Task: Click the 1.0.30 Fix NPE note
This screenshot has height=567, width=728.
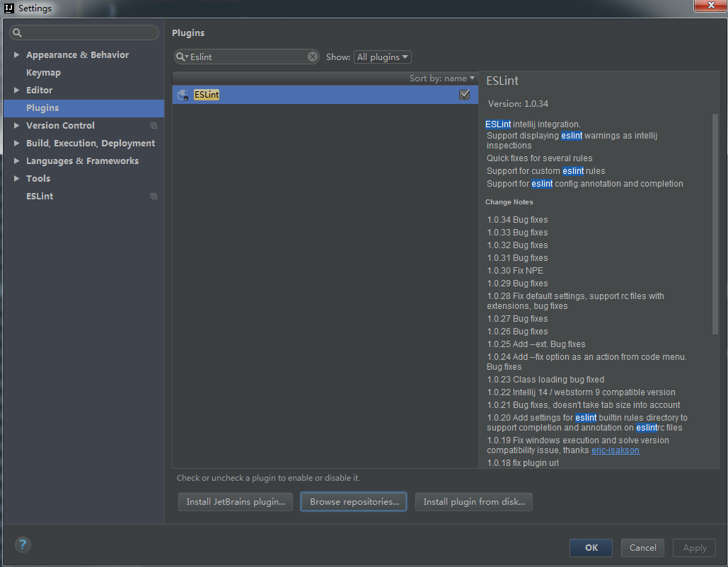Action: click(515, 271)
